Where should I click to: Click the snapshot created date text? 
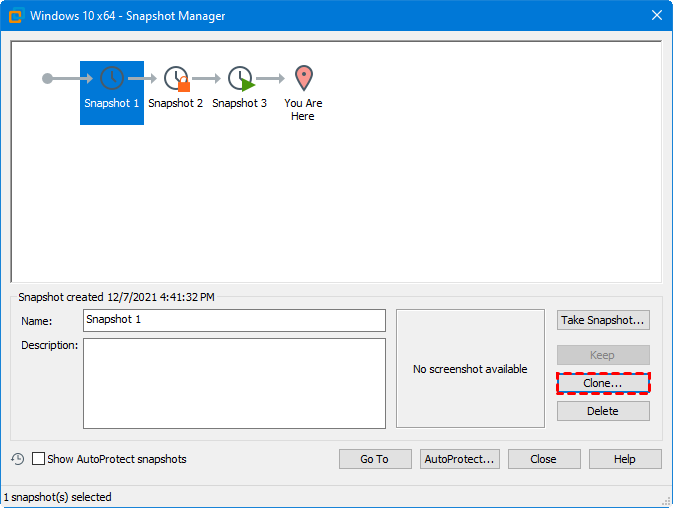click(116, 297)
